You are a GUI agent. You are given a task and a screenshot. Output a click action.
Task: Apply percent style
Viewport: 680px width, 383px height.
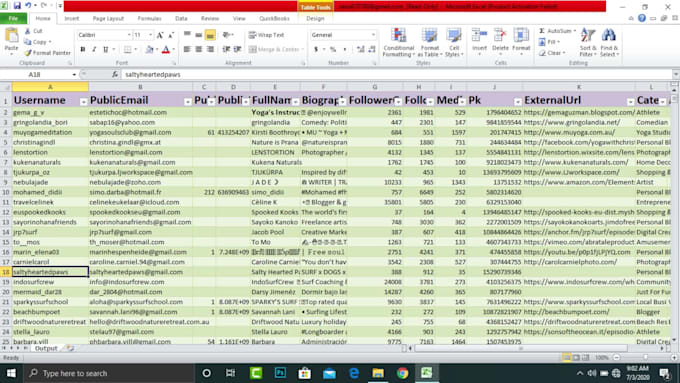(x=333, y=49)
